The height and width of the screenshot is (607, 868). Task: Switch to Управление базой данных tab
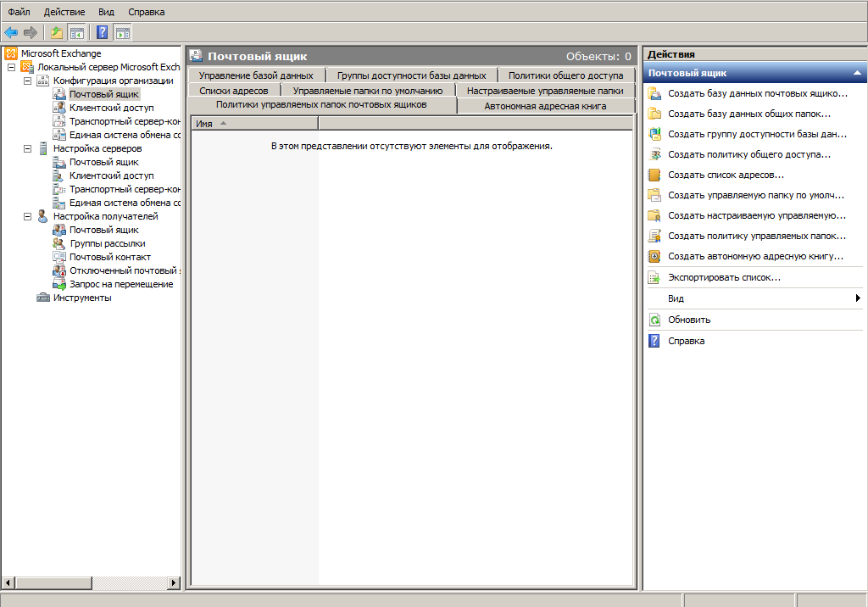256,75
